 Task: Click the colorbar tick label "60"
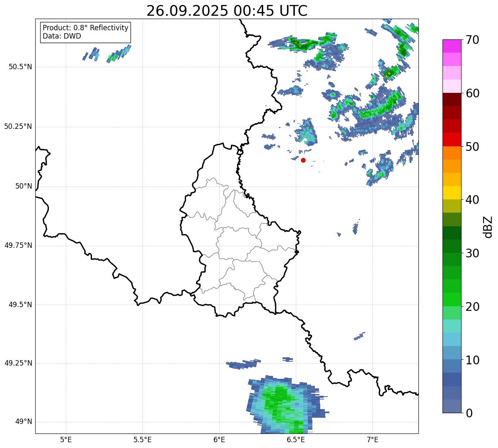point(472,93)
